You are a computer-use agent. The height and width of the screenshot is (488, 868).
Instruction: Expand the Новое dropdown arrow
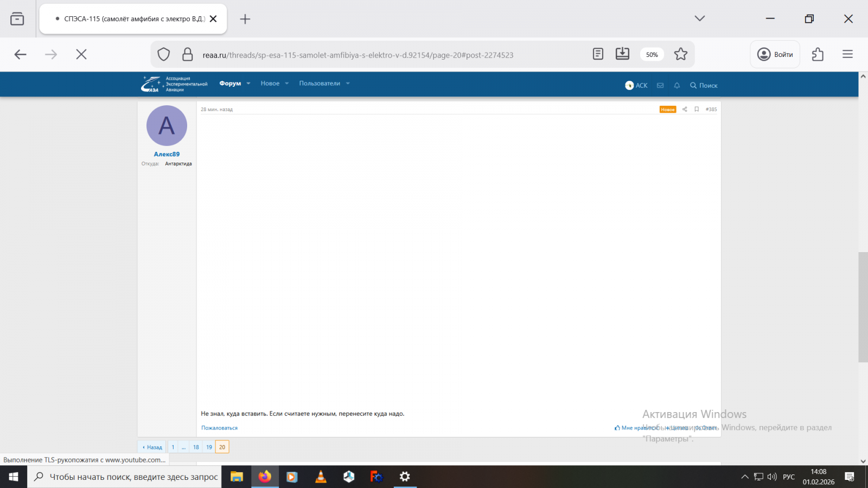(x=286, y=84)
